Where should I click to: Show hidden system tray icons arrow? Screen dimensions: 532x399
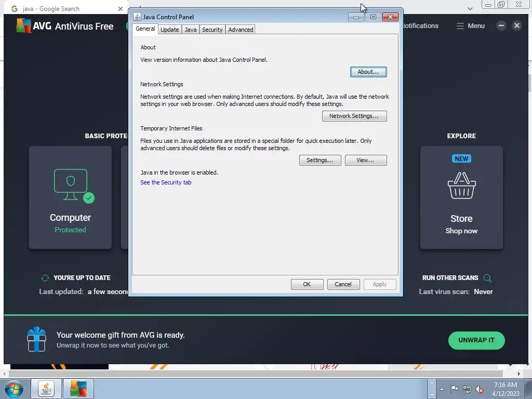click(442, 389)
